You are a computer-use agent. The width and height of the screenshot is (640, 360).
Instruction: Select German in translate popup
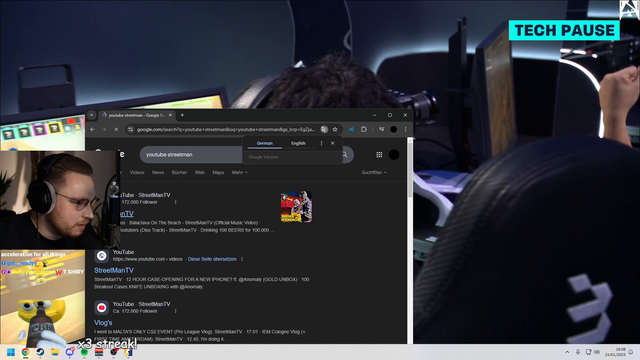coord(264,143)
